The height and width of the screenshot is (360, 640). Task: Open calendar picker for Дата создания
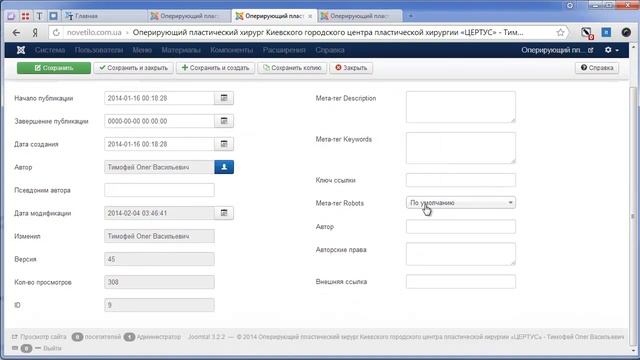pos(224,144)
